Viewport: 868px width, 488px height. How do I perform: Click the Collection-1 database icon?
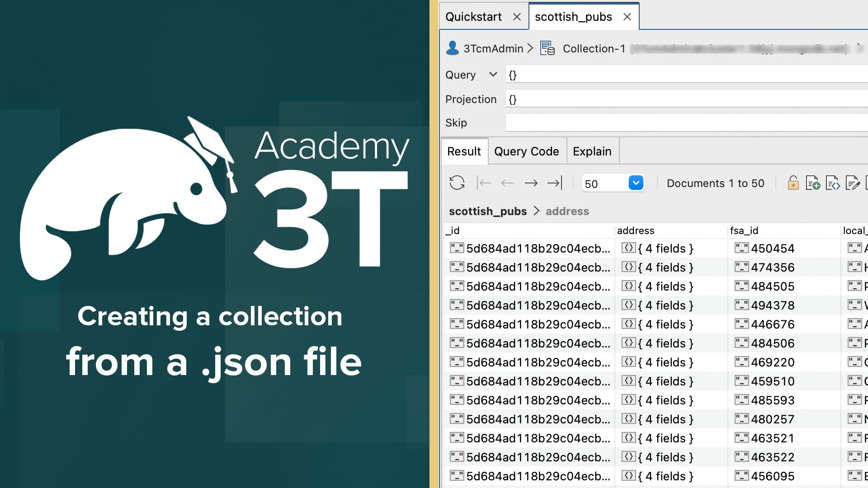pos(547,48)
